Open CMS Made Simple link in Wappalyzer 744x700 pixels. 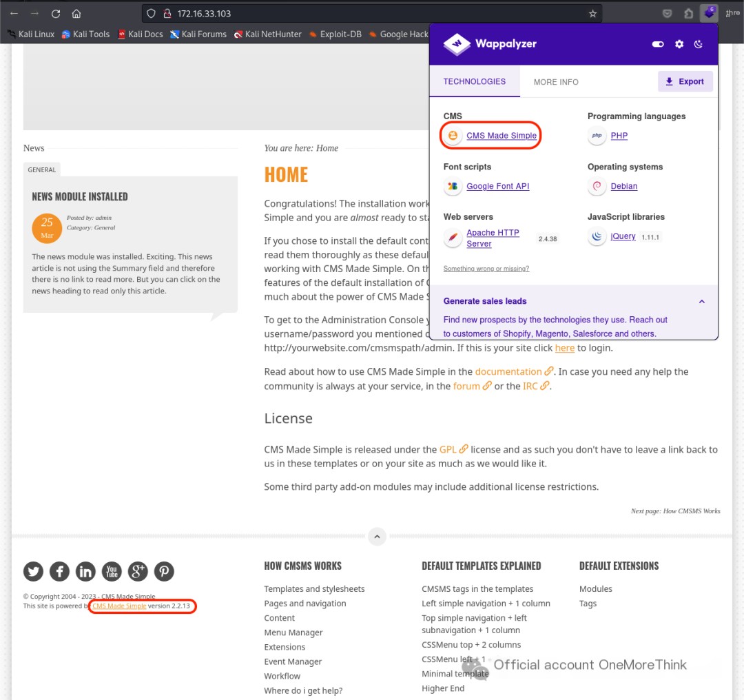click(501, 135)
